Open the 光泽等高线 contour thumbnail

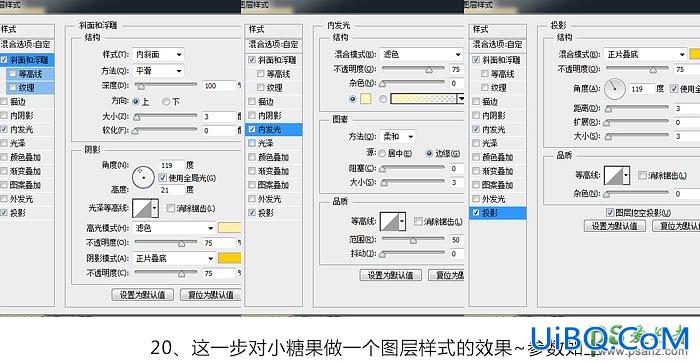click(142, 208)
